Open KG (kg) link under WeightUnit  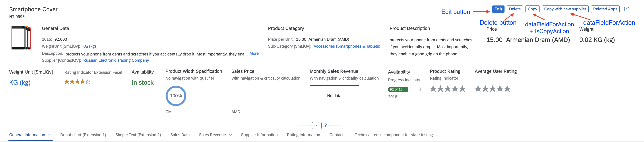[89, 46]
